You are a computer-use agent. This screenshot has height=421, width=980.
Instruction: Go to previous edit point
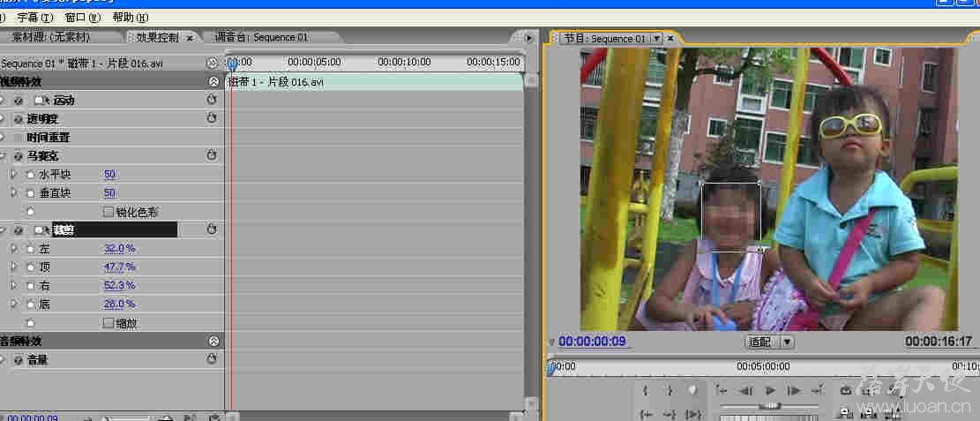coord(722,390)
